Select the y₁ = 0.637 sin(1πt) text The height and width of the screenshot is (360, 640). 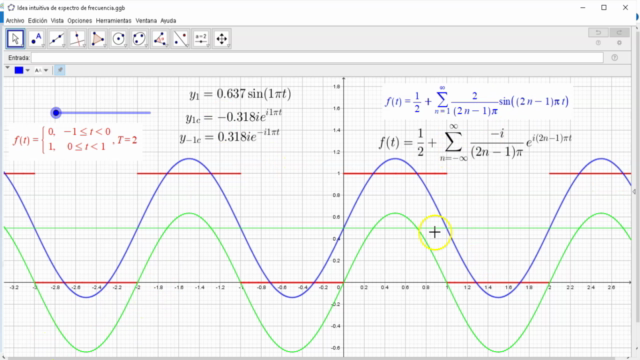[x=240, y=94]
